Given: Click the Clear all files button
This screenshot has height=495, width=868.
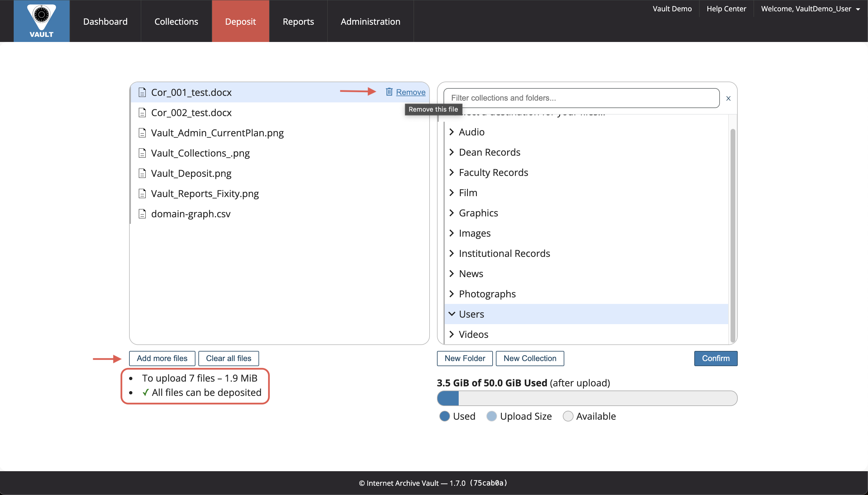Looking at the screenshot, I should [229, 358].
